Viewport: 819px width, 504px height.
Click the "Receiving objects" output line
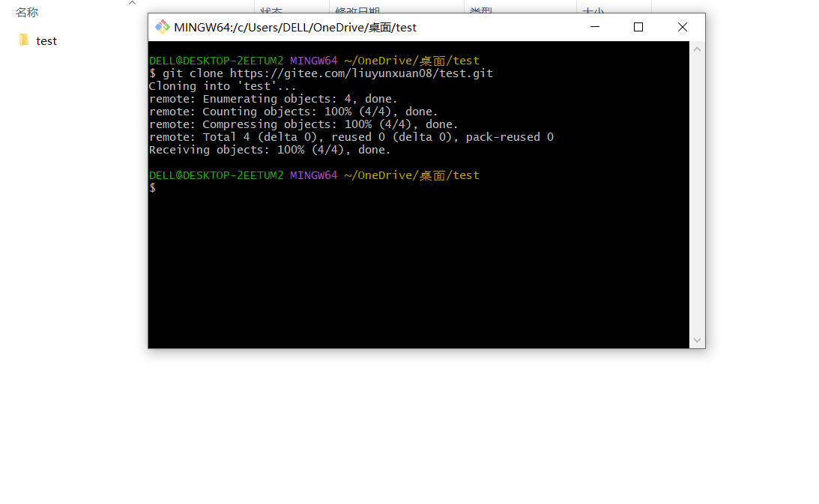tap(270, 150)
